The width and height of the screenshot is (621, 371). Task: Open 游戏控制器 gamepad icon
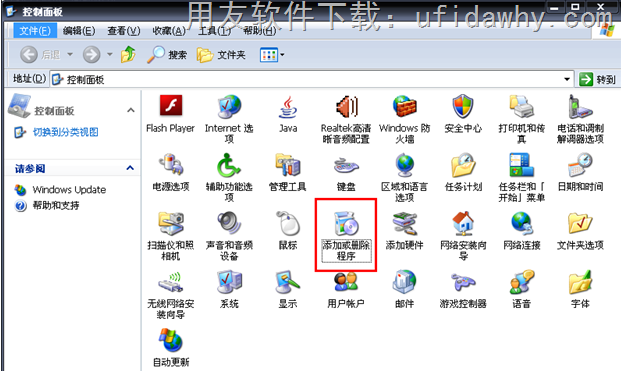pos(463,282)
